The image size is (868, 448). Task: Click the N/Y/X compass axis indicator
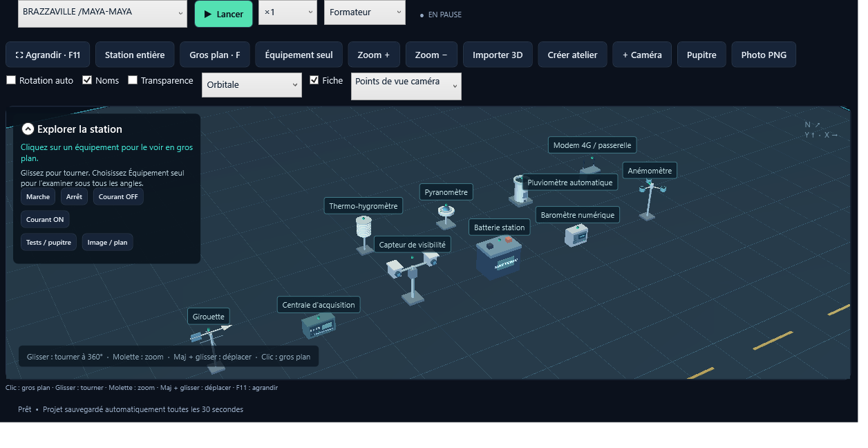point(820,130)
